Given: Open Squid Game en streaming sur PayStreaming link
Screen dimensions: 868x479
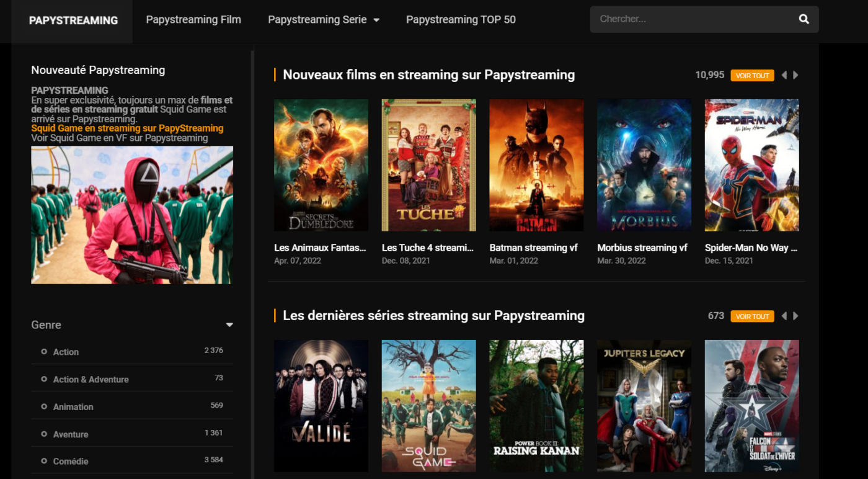Looking at the screenshot, I should pyautogui.click(x=127, y=128).
